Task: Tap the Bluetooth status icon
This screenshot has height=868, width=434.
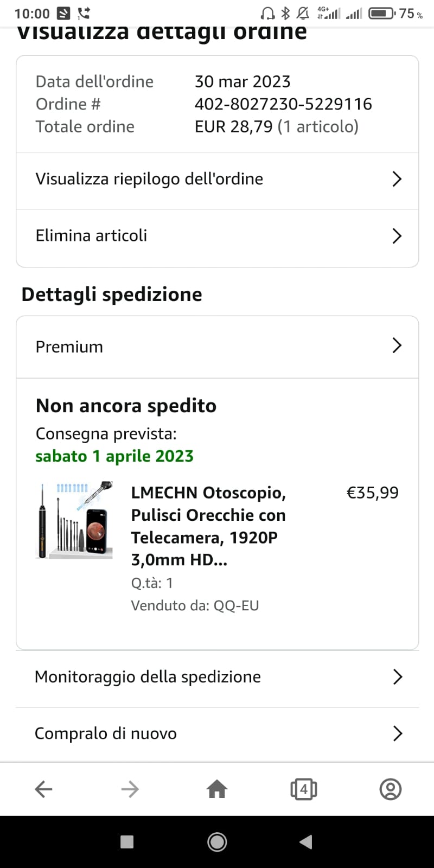Action: pyautogui.click(x=285, y=13)
